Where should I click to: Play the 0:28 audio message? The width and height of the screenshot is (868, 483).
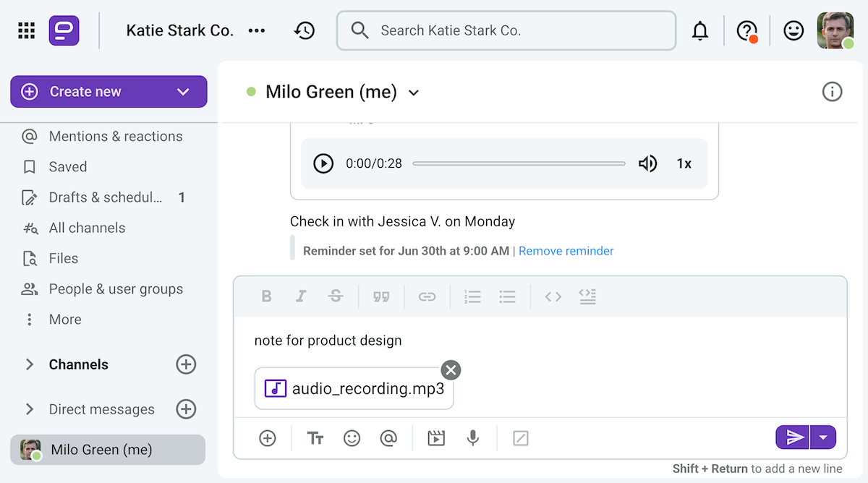pyautogui.click(x=323, y=163)
